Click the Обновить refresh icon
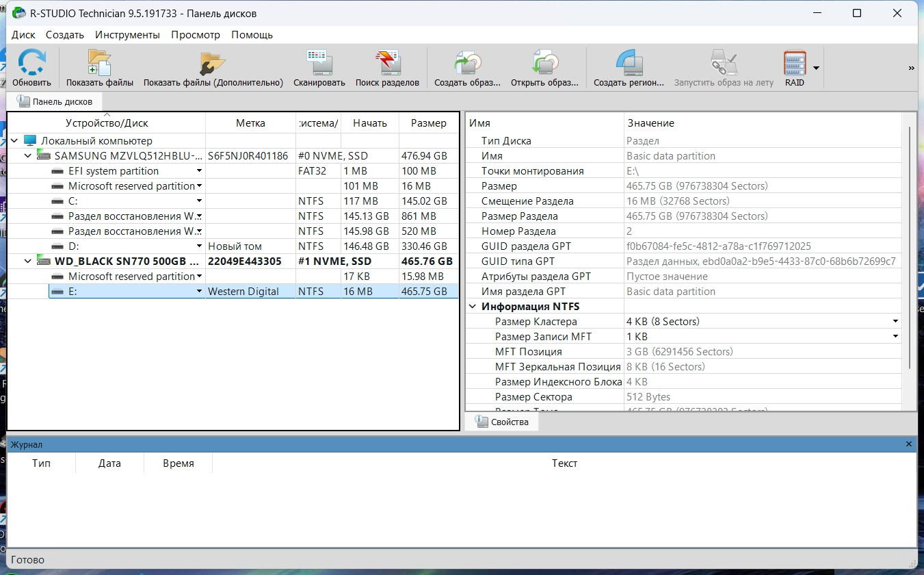Viewport: 924px width, 575px height. [x=31, y=63]
